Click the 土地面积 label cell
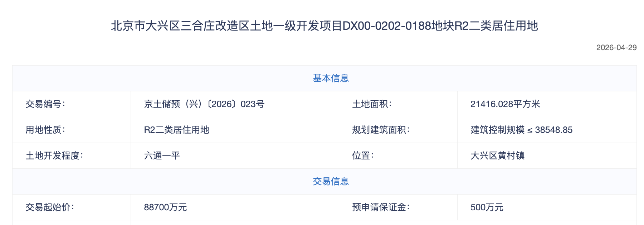 tap(372, 104)
